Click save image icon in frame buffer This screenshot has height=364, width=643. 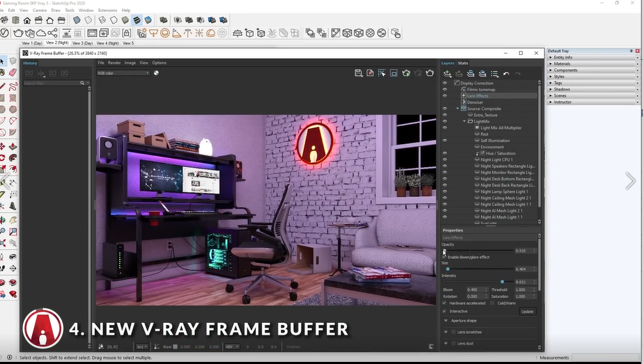pos(358,73)
